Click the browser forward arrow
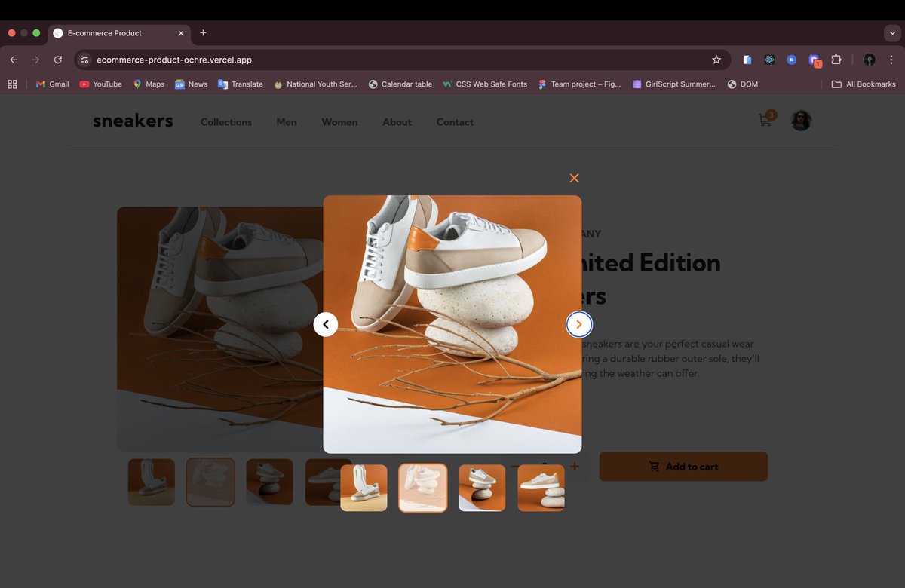 (35, 60)
